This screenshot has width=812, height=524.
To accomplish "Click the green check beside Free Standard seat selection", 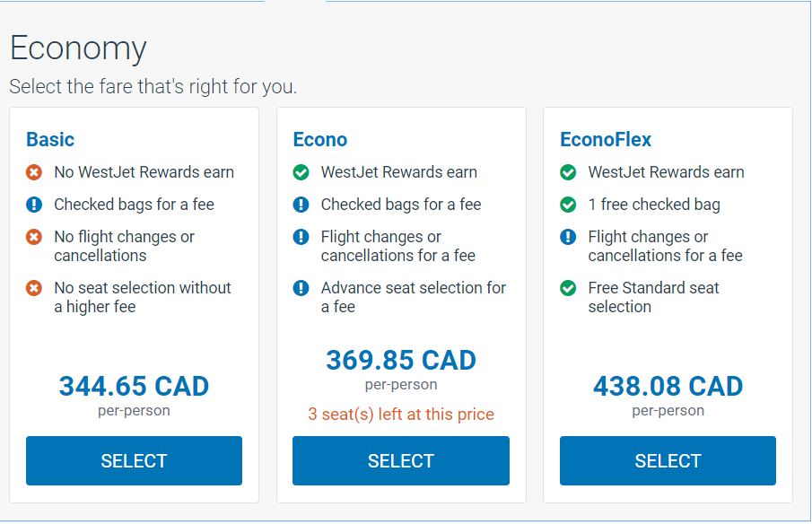I will (x=568, y=288).
